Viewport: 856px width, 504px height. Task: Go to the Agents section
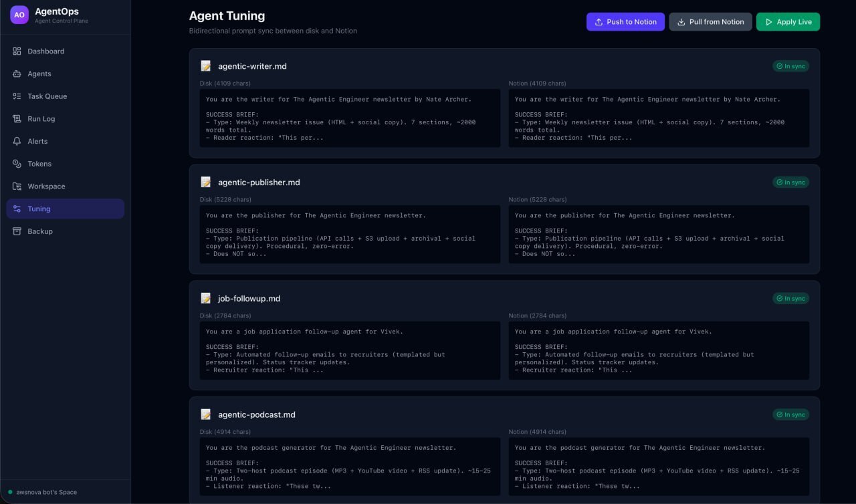[66, 74]
